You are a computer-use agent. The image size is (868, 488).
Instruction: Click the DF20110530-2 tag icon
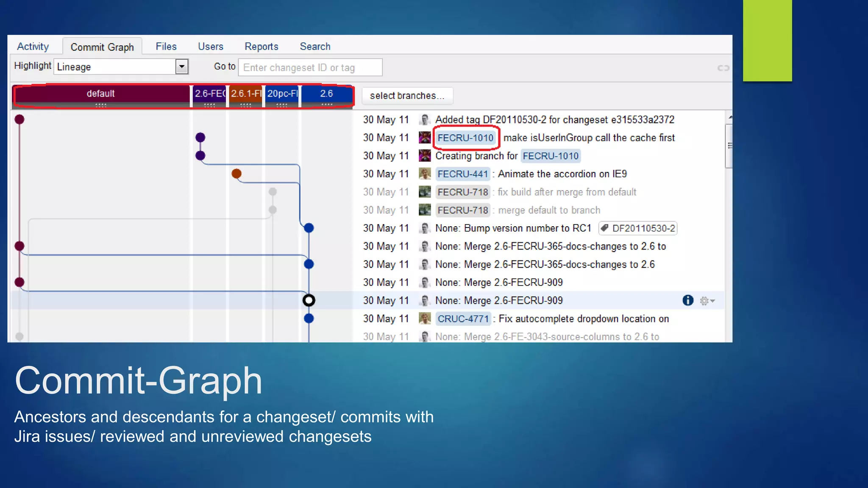click(x=605, y=228)
